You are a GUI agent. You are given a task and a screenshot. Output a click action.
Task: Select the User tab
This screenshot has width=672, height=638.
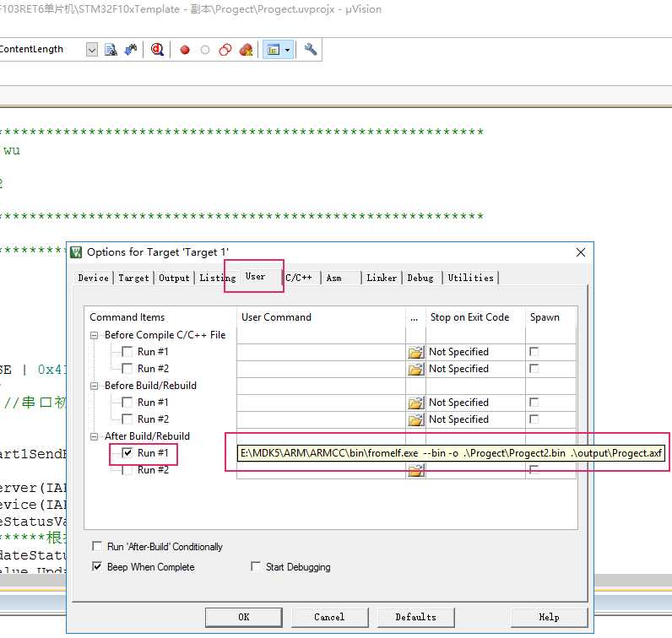(x=255, y=277)
